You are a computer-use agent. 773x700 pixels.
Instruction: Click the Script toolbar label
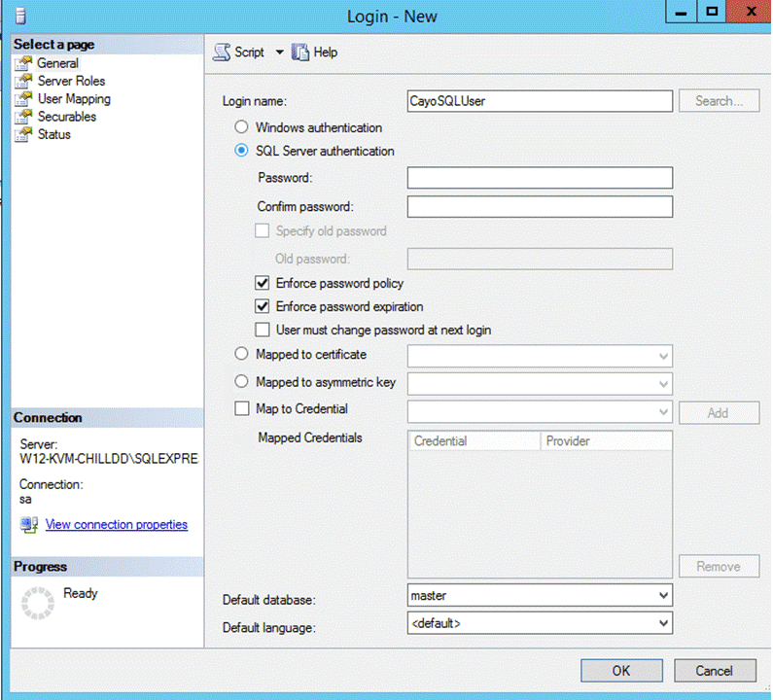(250, 52)
